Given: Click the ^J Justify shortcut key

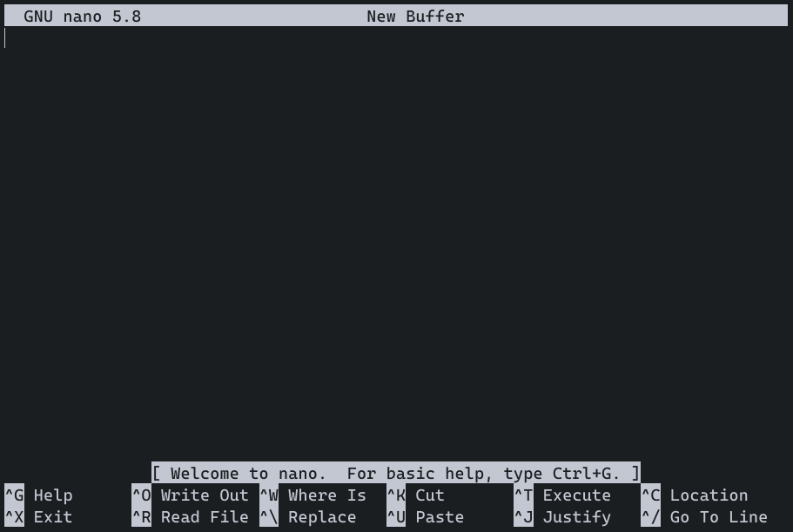Looking at the screenshot, I should click(x=523, y=517).
